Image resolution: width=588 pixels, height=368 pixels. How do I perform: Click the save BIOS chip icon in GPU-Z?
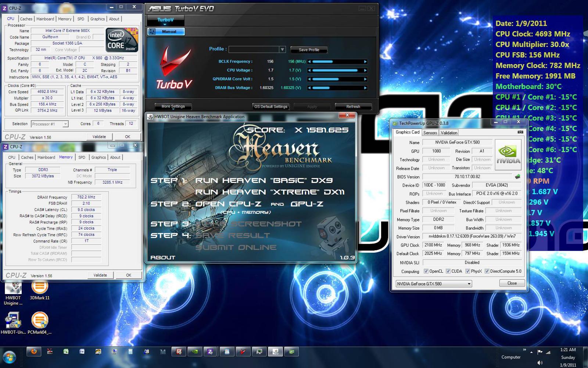coord(517,177)
